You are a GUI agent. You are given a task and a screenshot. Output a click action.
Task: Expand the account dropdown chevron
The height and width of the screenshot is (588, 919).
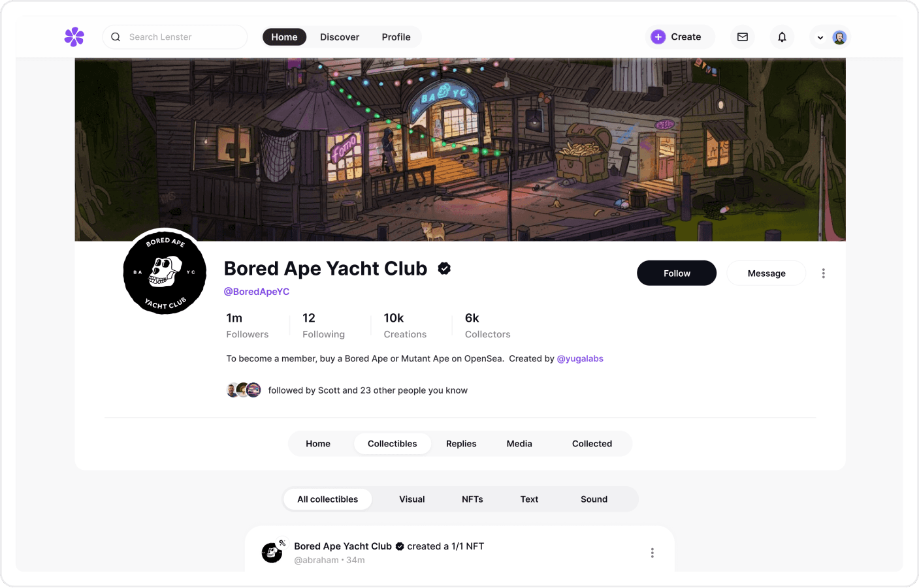click(x=820, y=38)
